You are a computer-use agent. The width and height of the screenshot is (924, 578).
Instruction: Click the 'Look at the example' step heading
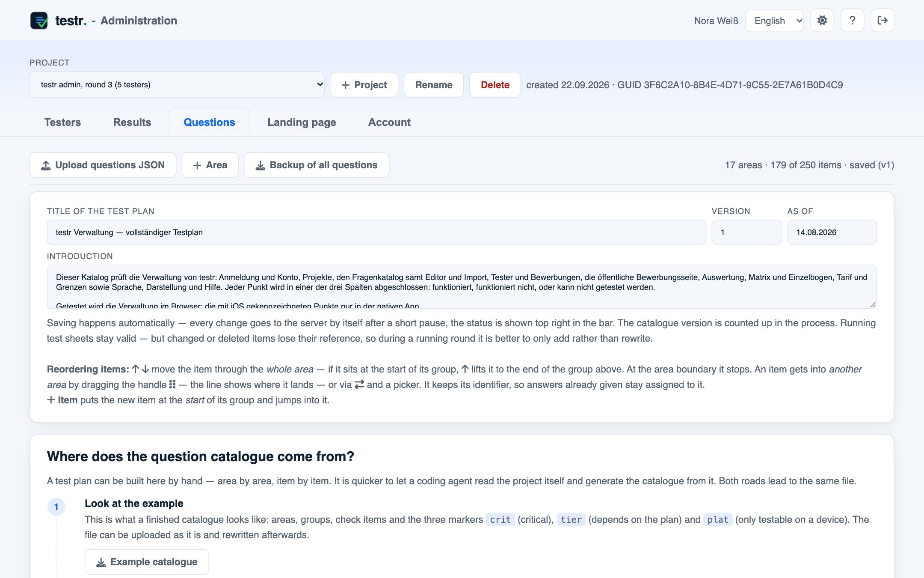pyautogui.click(x=134, y=504)
